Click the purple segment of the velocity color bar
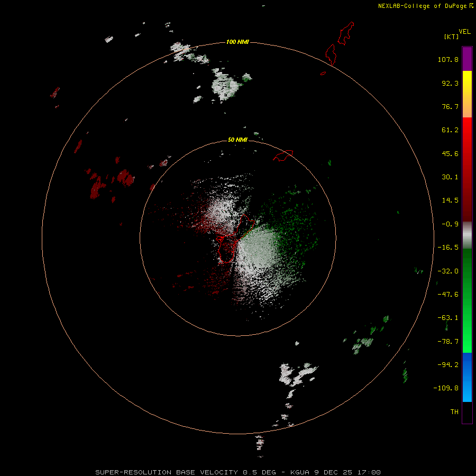The image size is (476, 476). (467, 59)
